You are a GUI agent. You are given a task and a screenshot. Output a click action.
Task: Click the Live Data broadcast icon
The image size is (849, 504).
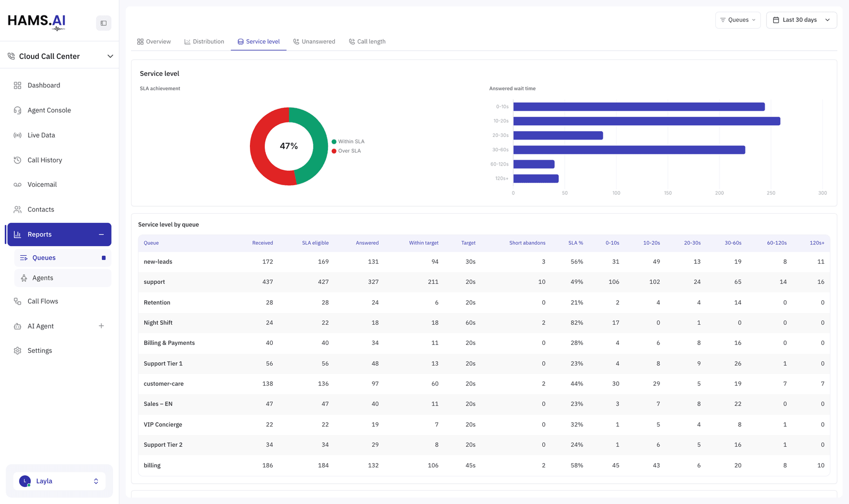point(18,135)
